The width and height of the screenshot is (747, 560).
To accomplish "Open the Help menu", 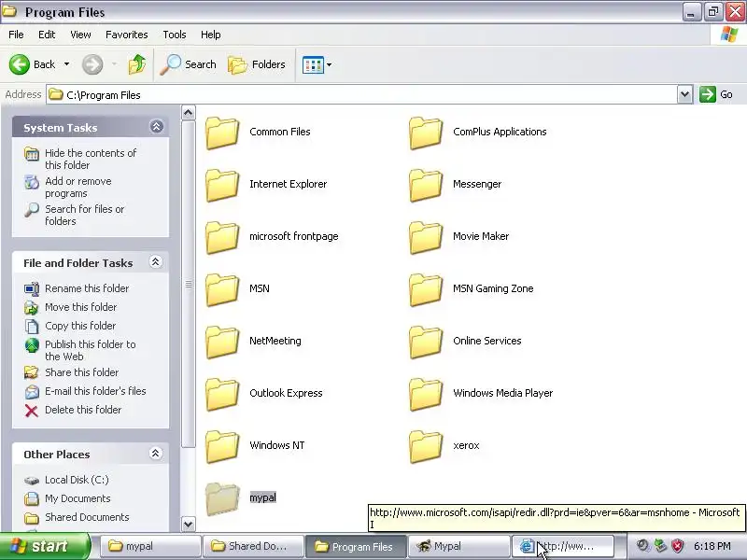I will [x=211, y=35].
